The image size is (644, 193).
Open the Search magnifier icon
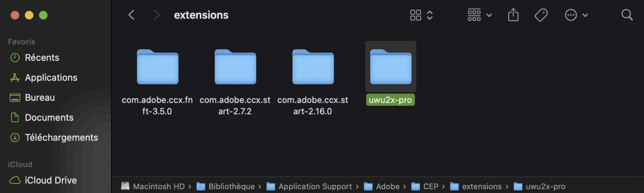tap(627, 15)
